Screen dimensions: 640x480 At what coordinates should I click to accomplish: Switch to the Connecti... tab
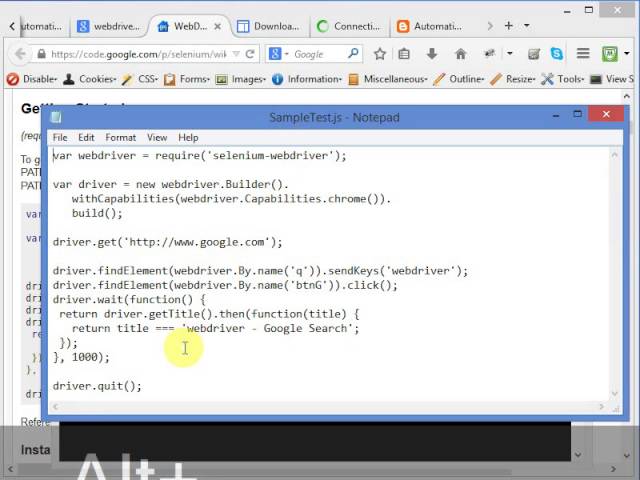[x=349, y=27]
